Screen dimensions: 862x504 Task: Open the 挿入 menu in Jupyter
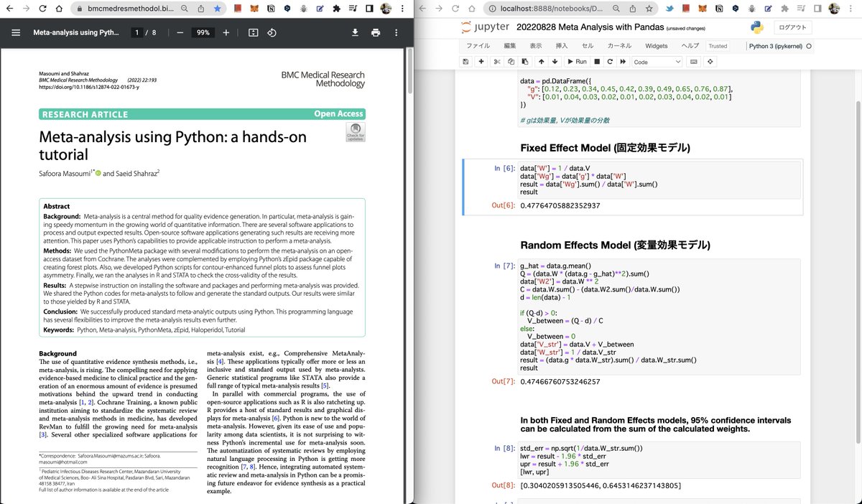pyautogui.click(x=562, y=45)
